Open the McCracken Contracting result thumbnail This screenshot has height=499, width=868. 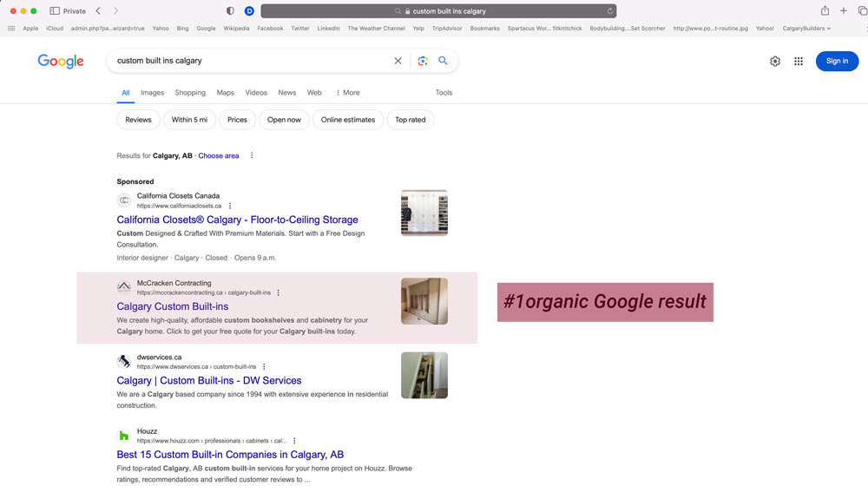[424, 301]
